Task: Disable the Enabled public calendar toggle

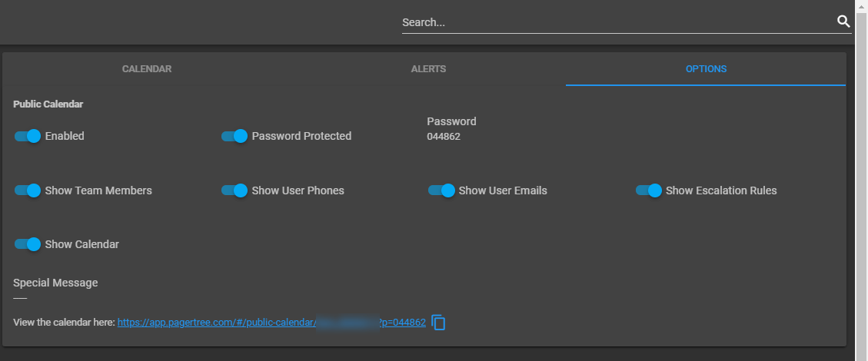Action: [x=28, y=136]
